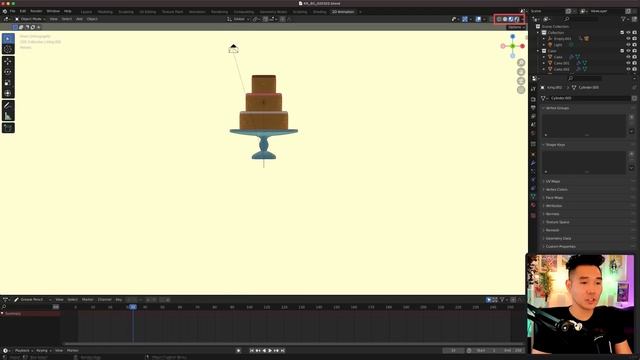This screenshot has height=360, width=640.
Task: Select the 3D Cursor tool
Action: pos(8,49)
